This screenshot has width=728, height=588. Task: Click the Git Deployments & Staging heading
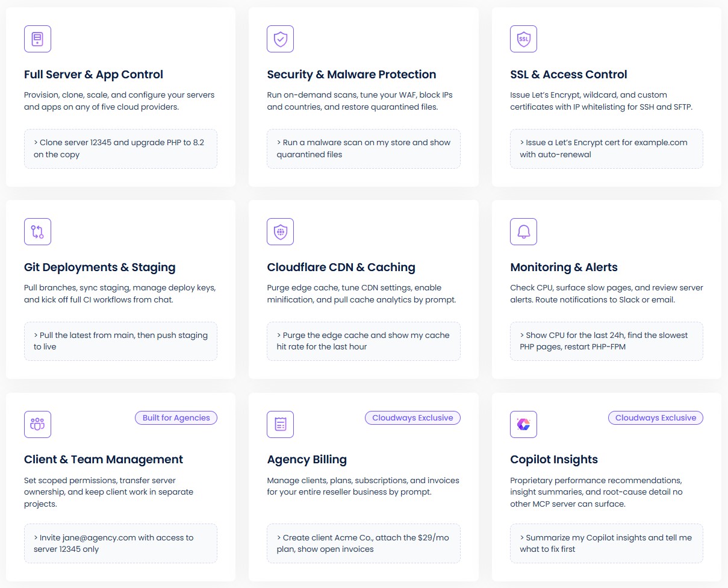pyautogui.click(x=100, y=267)
